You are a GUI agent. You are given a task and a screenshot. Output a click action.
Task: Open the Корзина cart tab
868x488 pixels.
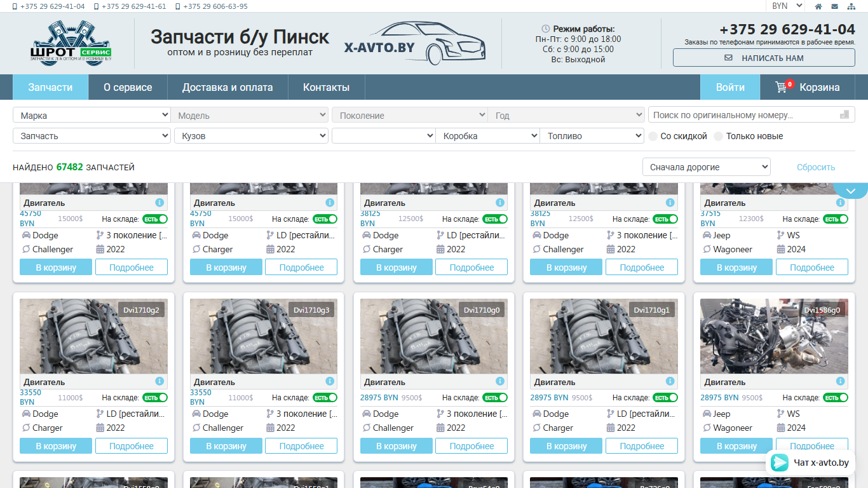(808, 87)
